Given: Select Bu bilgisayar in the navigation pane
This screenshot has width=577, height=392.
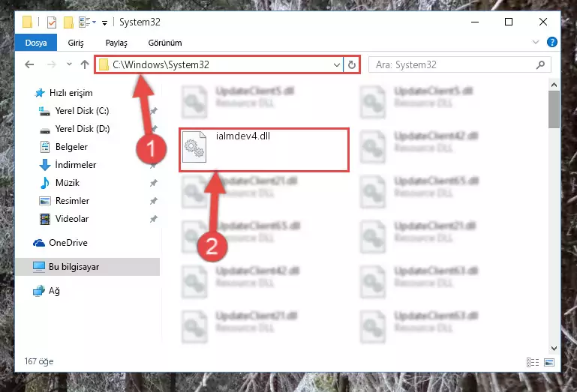Looking at the screenshot, I should point(88,267).
